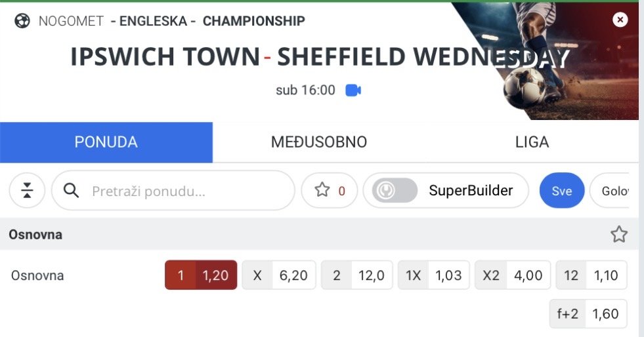The height and width of the screenshot is (337, 644).
Task: Click the soccer ball sport icon
Action: tap(22, 21)
